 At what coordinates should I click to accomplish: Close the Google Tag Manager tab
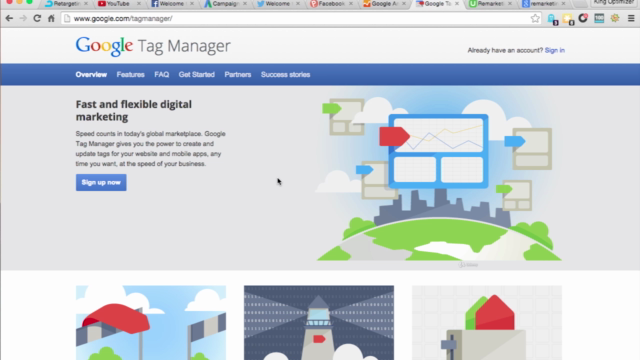point(457,4)
